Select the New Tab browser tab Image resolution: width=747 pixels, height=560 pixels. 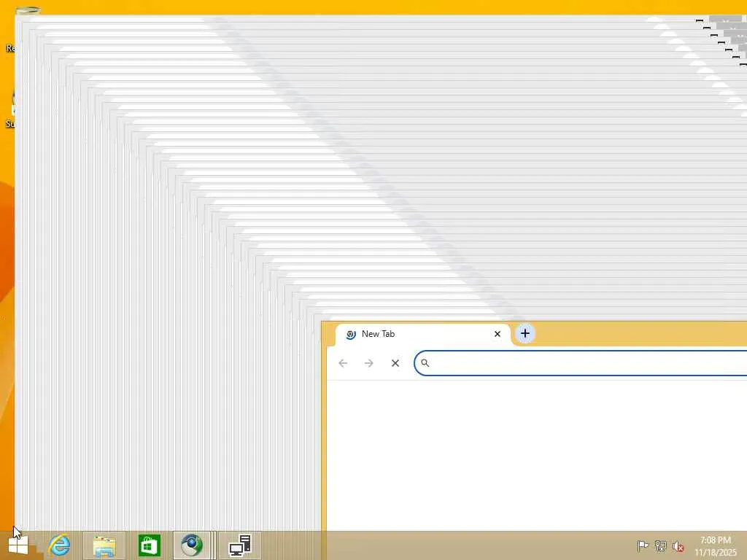click(423, 334)
